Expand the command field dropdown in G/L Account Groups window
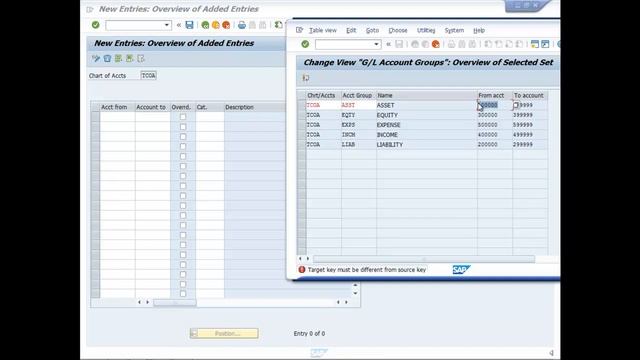 coord(376,44)
